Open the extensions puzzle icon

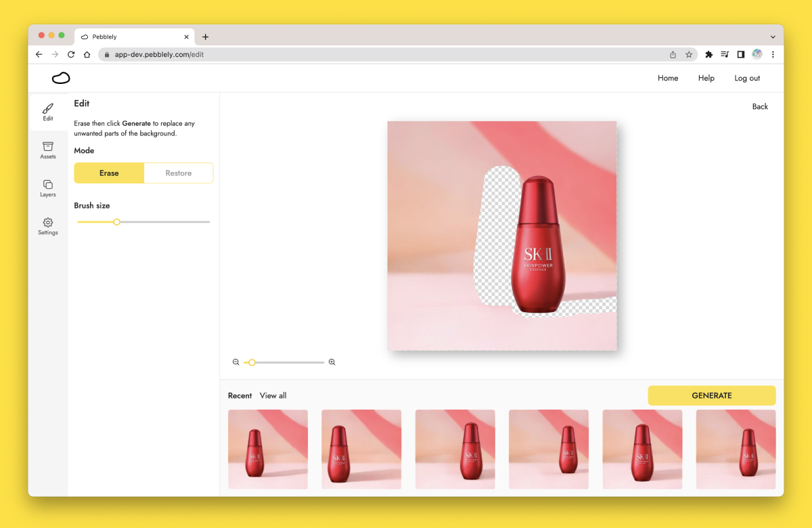pos(709,54)
